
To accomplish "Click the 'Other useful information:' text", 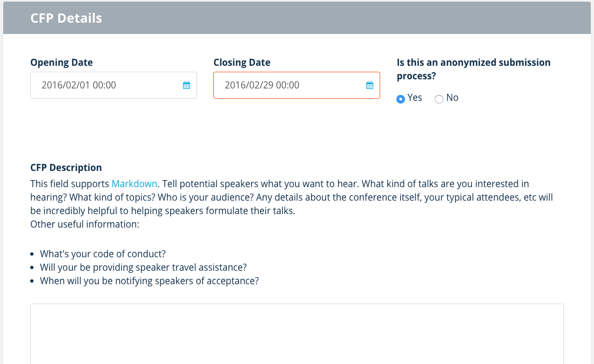I will point(85,224).
